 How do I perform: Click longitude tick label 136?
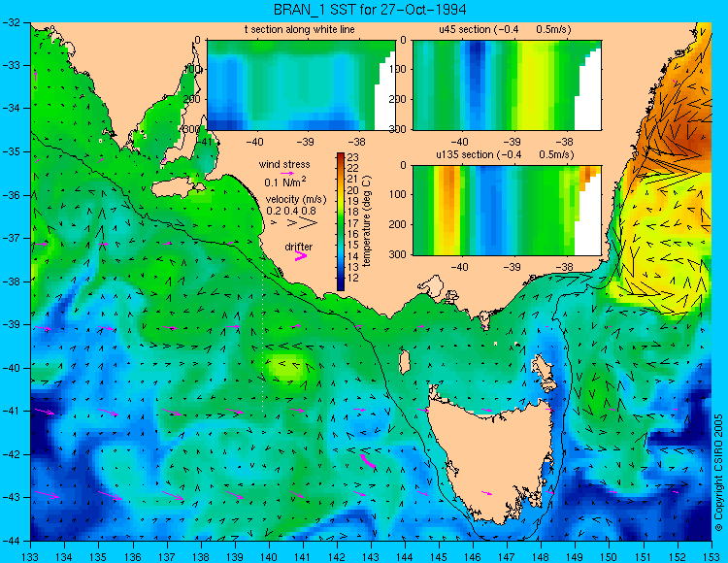pos(133,555)
